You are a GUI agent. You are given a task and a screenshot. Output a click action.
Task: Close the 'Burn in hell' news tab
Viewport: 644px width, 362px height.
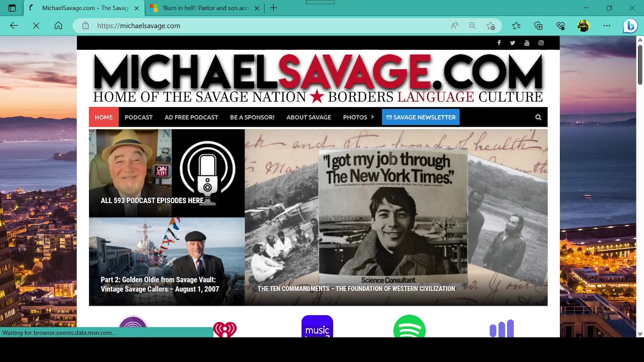(257, 8)
